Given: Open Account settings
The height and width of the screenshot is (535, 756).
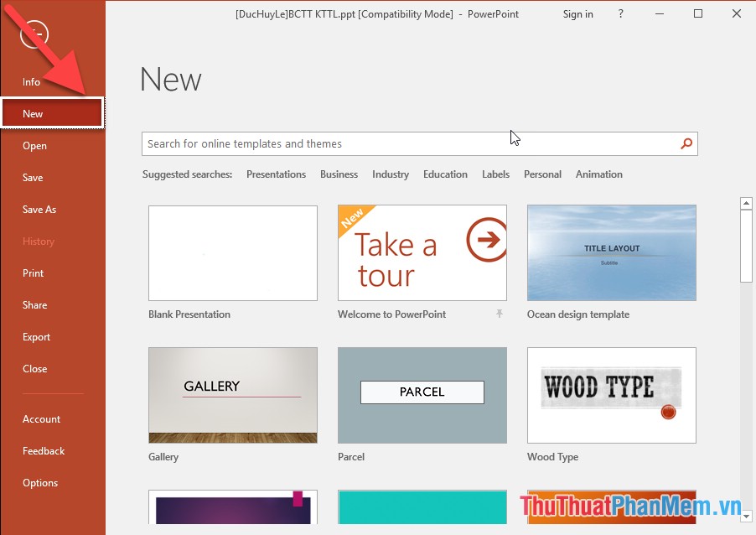Looking at the screenshot, I should click(41, 418).
